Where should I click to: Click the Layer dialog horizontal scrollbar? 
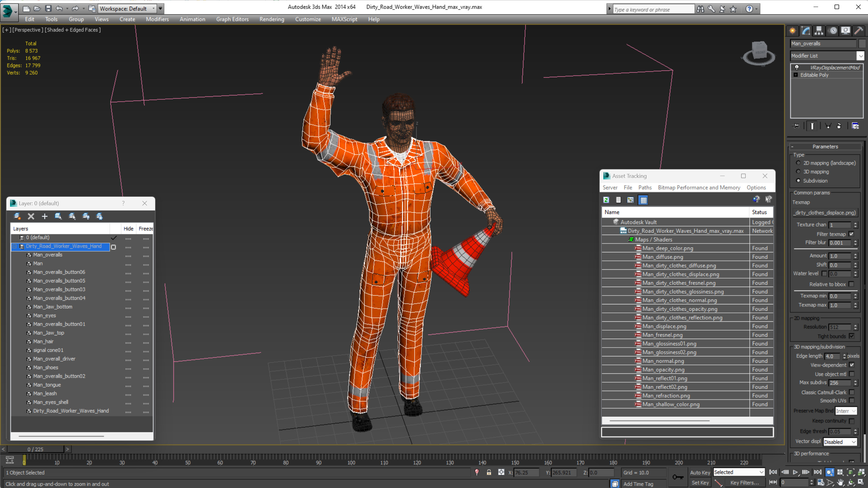(61, 436)
